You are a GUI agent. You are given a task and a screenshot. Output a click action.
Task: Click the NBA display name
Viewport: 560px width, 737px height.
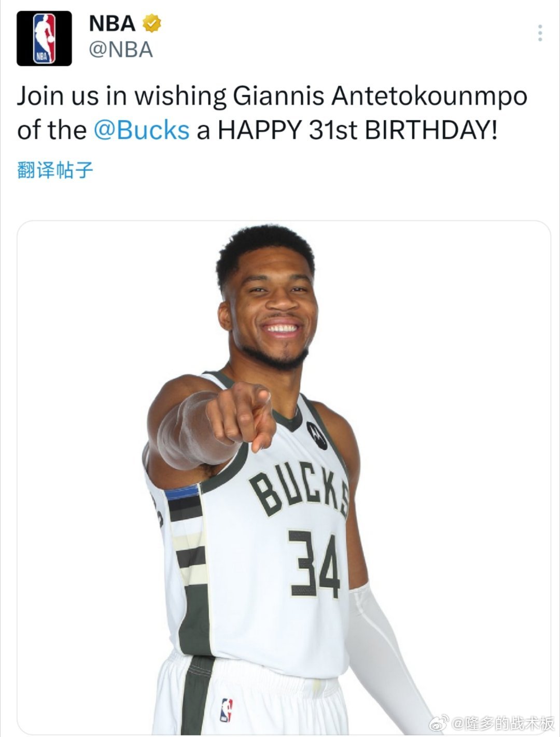click(x=112, y=23)
